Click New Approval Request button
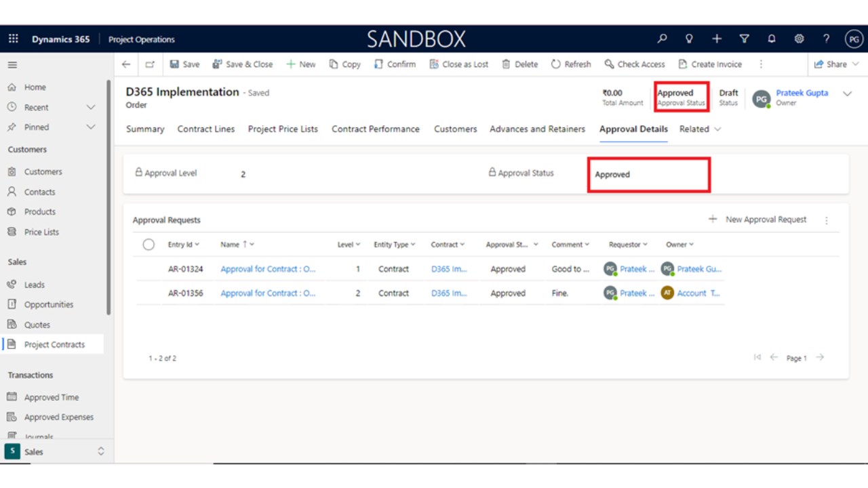Image resolution: width=868 pixels, height=488 pixels. pos(757,220)
